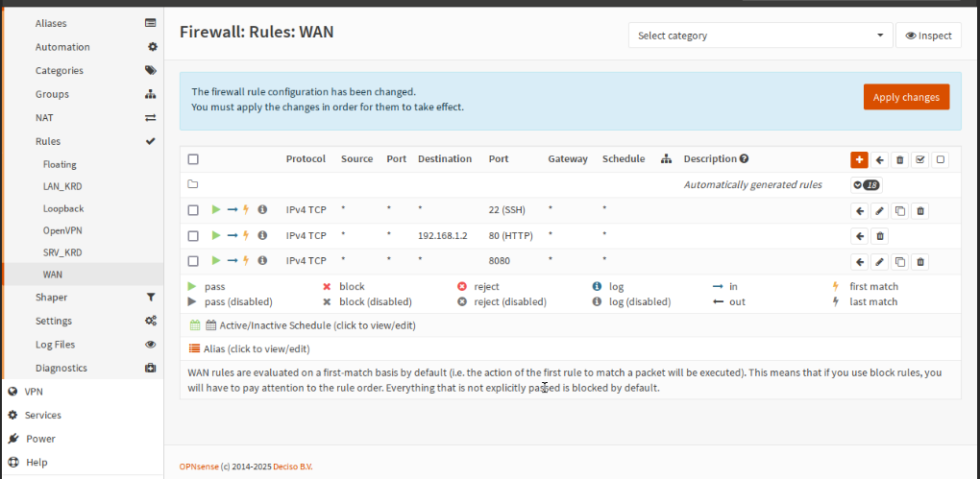Image resolution: width=980 pixels, height=479 pixels.
Task: Expand the automatically generated rules list
Action: coord(867,185)
